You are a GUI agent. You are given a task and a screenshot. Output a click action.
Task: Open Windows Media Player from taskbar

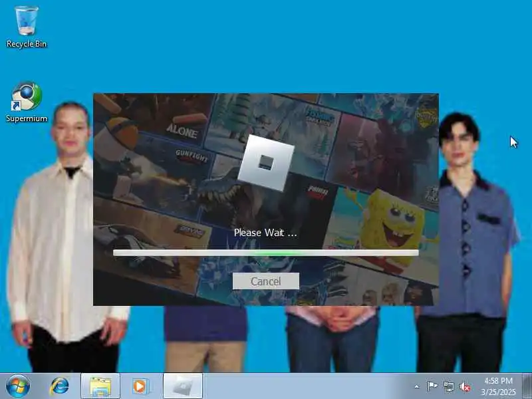coord(140,386)
